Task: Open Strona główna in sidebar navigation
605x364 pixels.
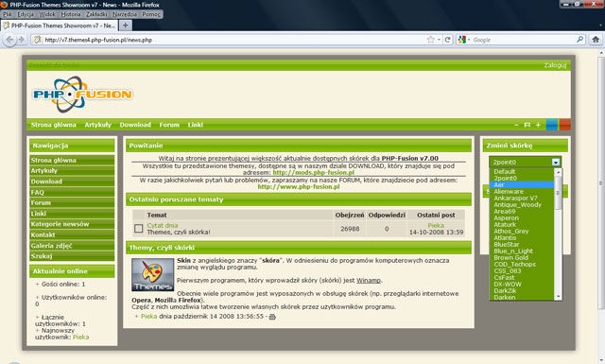Action: pos(72,160)
